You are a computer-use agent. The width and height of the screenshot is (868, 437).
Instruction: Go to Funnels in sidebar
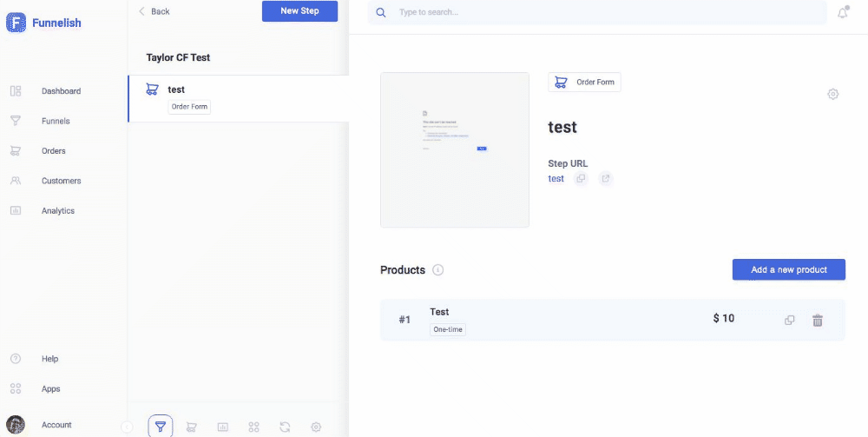[56, 121]
